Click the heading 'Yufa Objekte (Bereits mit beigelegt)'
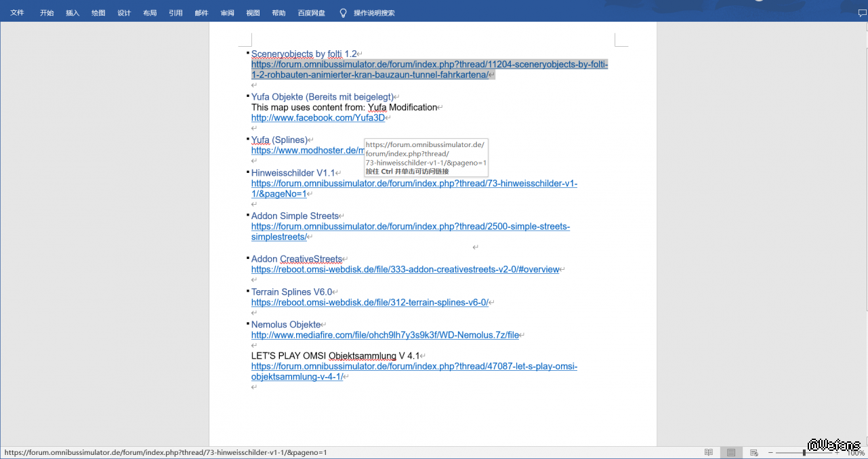The height and width of the screenshot is (459, 868). [x=322, y=97]
